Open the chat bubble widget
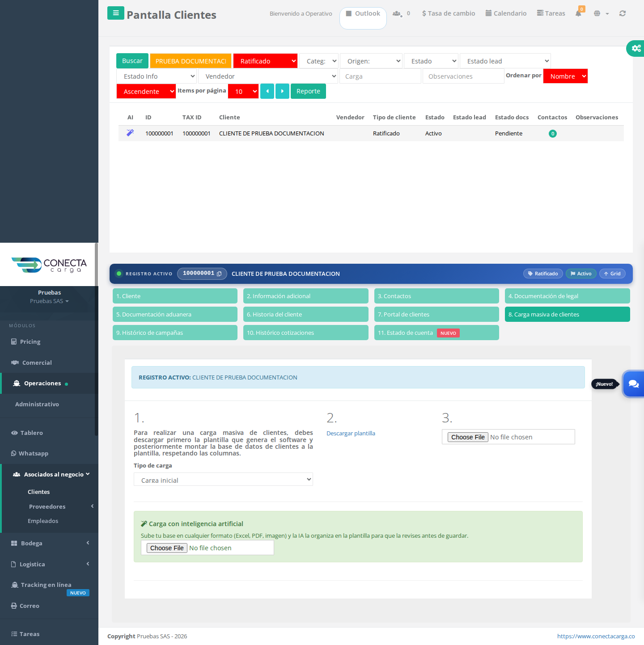 (634, 384)
